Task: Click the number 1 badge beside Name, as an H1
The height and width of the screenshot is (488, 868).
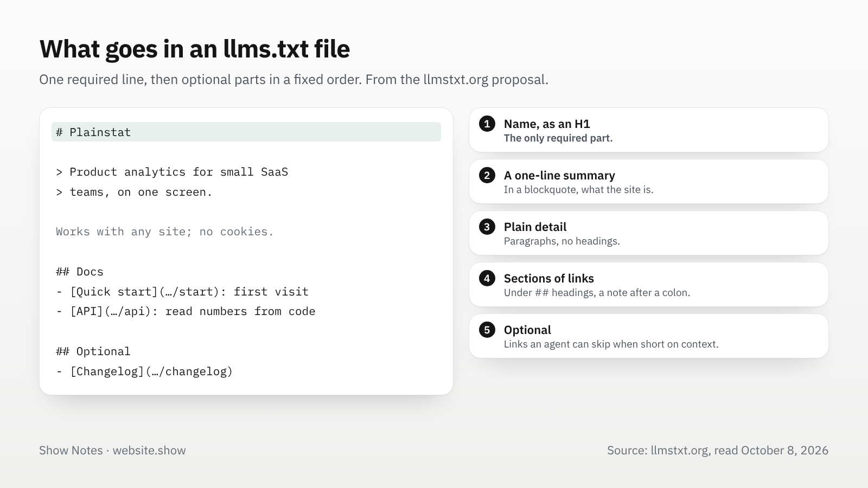Action: coord(487,124)
